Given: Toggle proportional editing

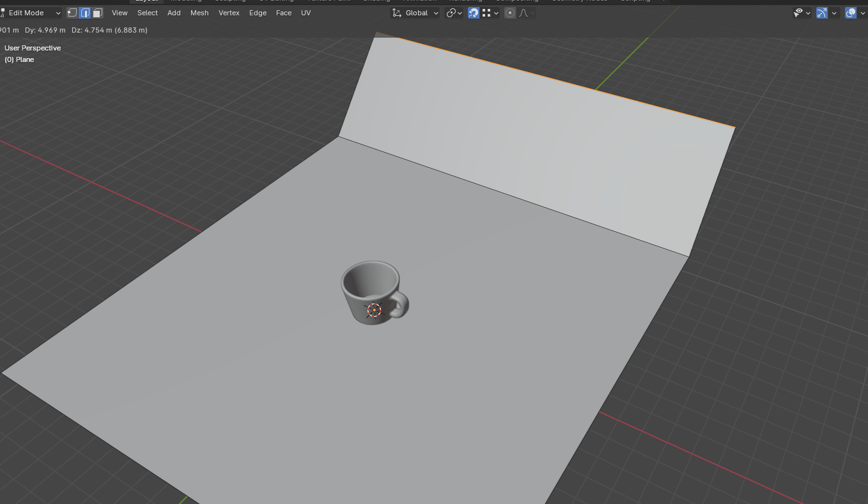Looking at the screenshot, I should pos(510,13).
